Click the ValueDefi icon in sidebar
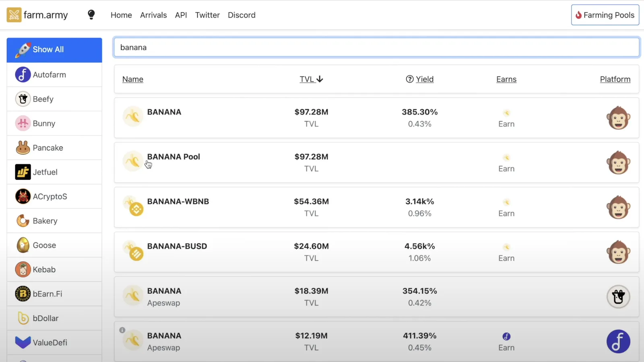Screen dimensions: 644x362 pos(23,343)
